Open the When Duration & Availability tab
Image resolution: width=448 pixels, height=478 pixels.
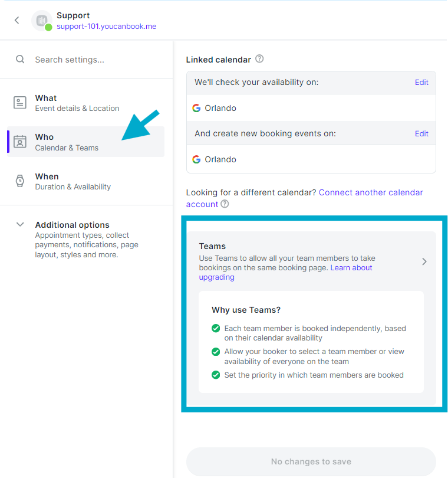click(85, 181)
